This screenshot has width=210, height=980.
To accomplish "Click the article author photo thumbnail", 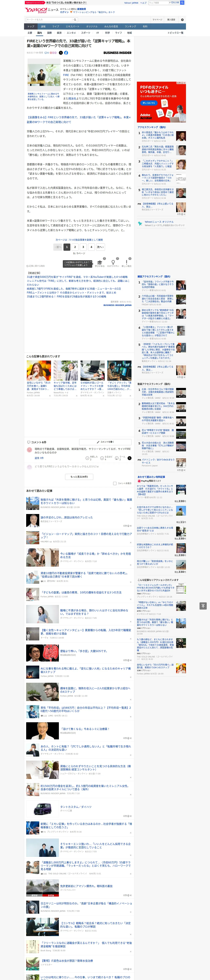I will pyautogui.click(x=44, y=75).
